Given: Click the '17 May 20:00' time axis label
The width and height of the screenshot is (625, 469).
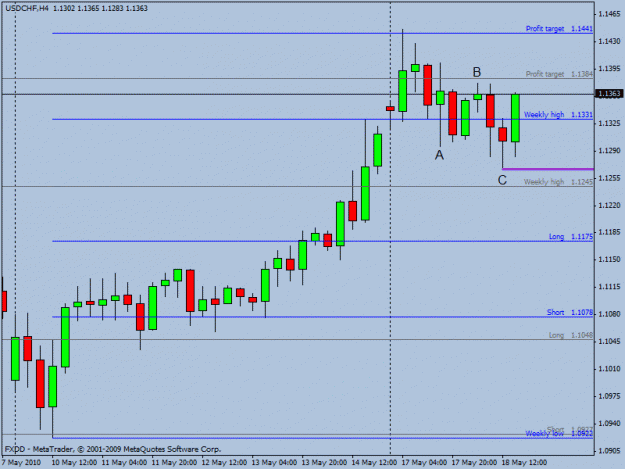Looking at the screenshot, I should (474, 462).
